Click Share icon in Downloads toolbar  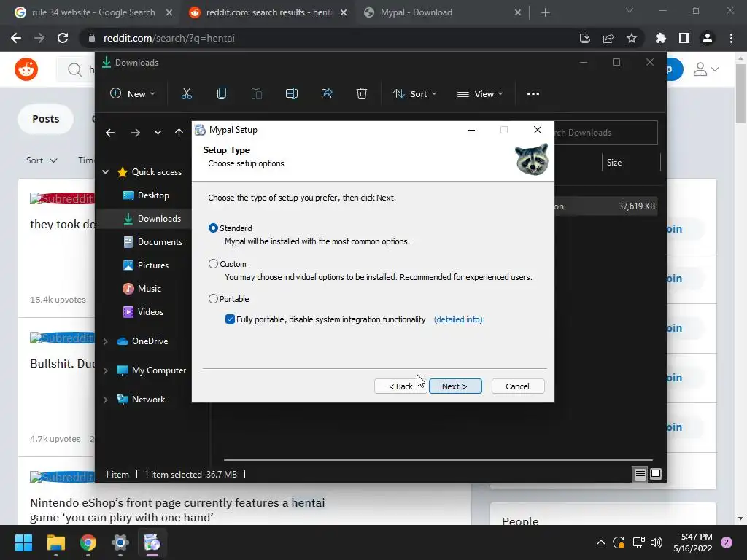coord(327,94)
